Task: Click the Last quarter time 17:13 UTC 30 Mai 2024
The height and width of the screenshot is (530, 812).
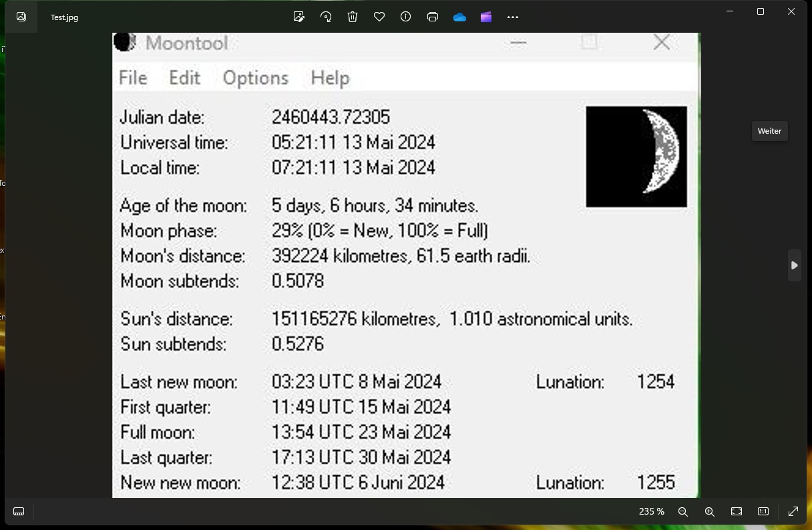Action: pyautogui.click(x=361, y=457)
